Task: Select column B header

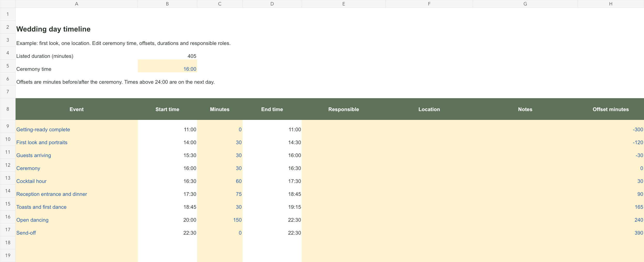Action: point(167,4)
